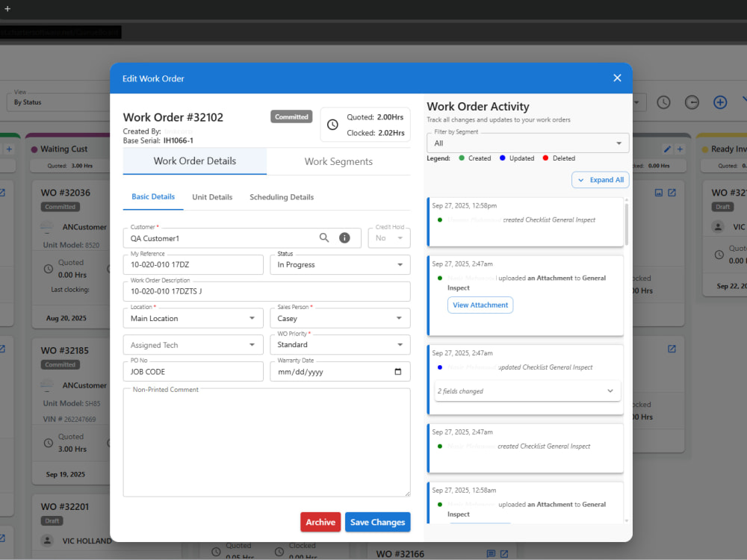This screenshot has height=560, width=747.
Task: Open the Location dropdown showing Main Location
Action: point(193,318)
